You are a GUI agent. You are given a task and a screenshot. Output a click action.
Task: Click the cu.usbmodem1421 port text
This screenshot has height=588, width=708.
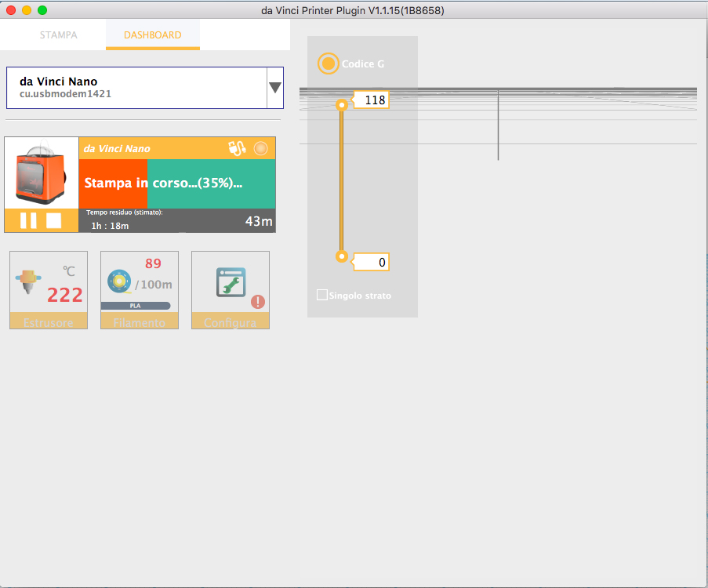pyautogui.click(x=65, y=94)
